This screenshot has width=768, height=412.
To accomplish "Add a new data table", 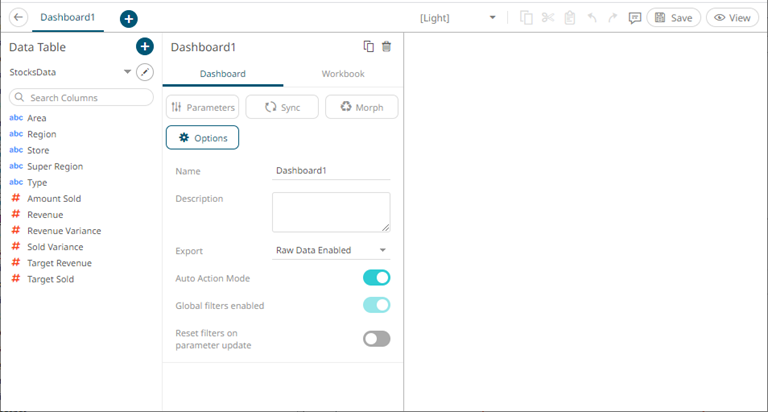I will point(145,47).
